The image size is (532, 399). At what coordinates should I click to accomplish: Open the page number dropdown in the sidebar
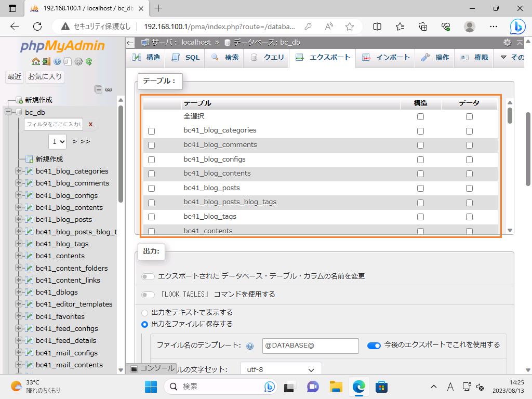58,141
